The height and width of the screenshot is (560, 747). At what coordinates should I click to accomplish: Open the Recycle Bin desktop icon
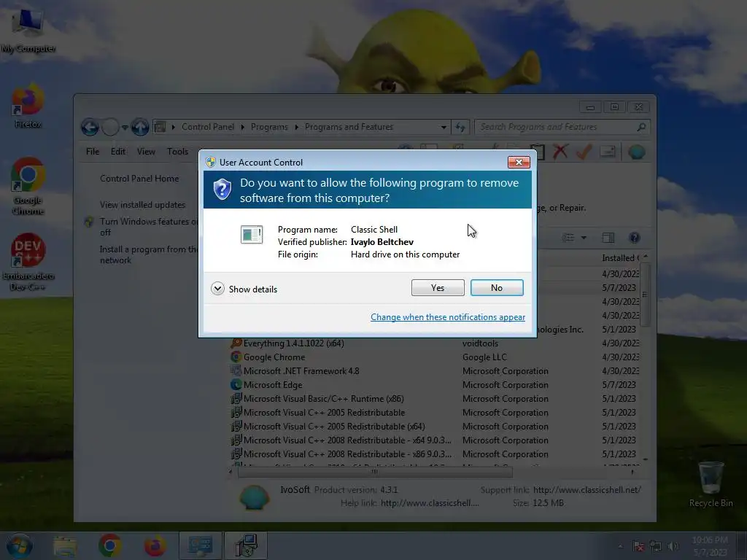711,484
